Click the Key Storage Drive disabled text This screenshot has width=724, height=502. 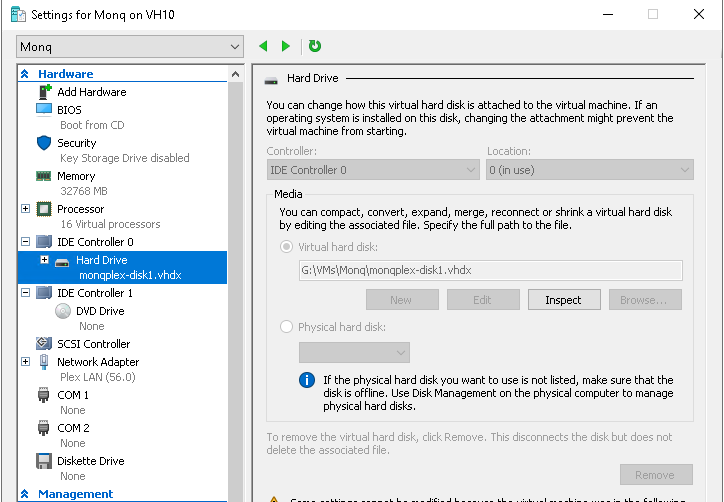point(125,158)
